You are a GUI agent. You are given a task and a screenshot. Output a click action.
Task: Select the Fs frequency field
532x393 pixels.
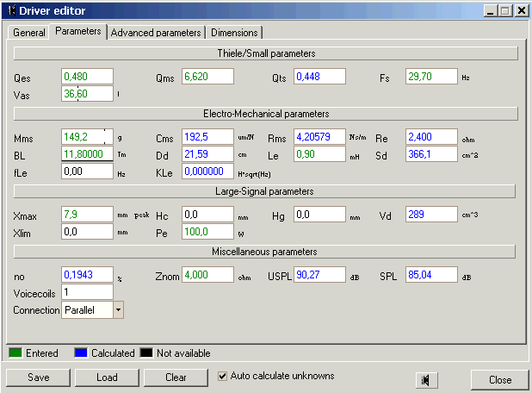(431, 77)
